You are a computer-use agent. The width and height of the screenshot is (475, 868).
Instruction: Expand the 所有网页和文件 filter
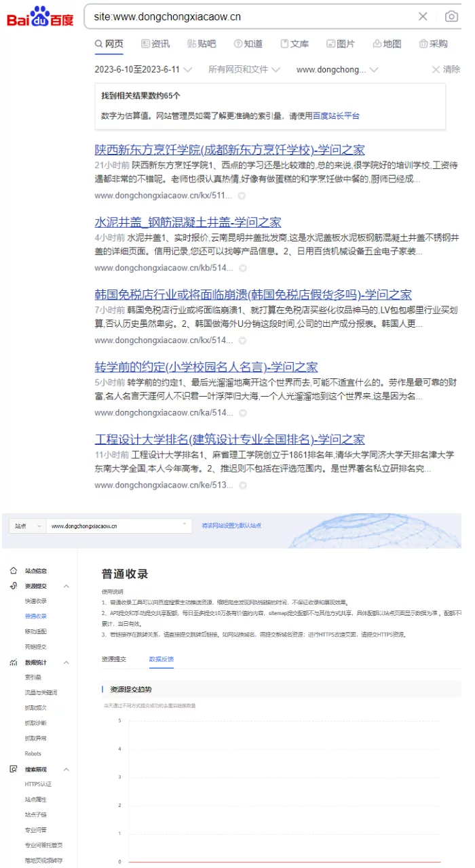(x=244, y=69)
